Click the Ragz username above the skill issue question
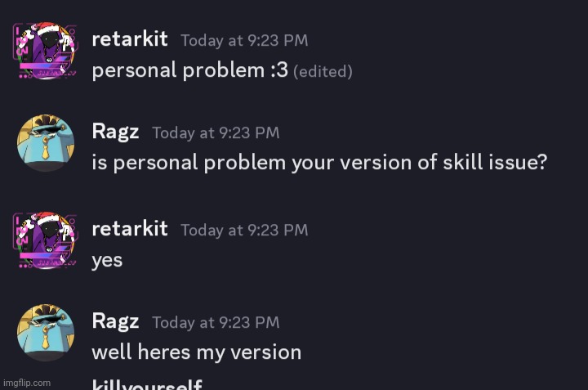Screen dimensions: 588x390 point(115,132)
